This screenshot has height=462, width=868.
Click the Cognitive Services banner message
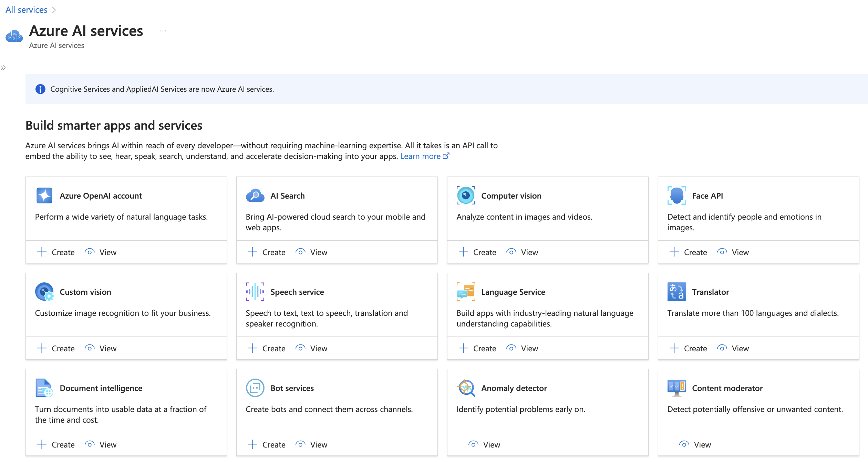click(x=162, y=89)
